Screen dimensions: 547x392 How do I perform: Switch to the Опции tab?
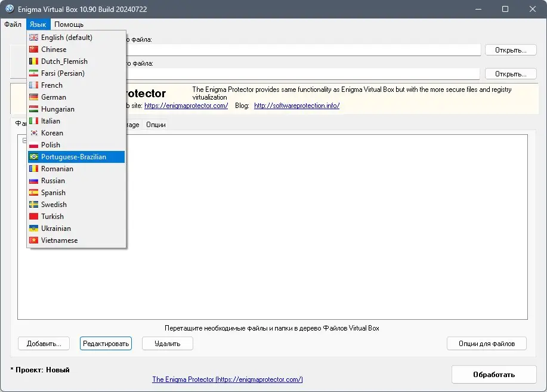(x=156, y=125)
